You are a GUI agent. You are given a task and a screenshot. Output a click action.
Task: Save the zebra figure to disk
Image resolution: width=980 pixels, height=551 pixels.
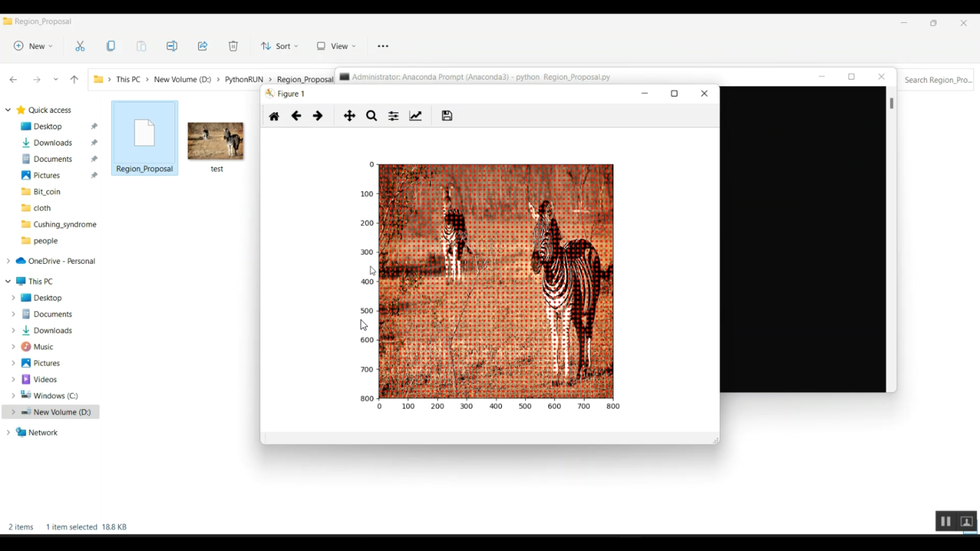tap(447, 116)
